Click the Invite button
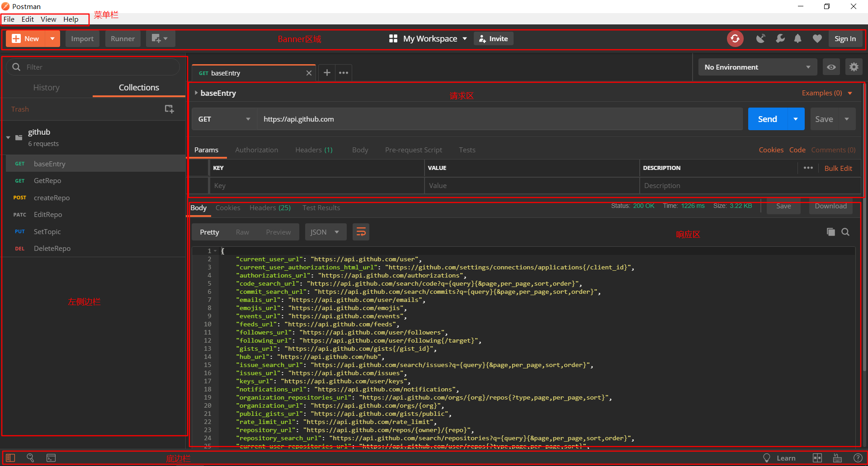 coord(494,39)
